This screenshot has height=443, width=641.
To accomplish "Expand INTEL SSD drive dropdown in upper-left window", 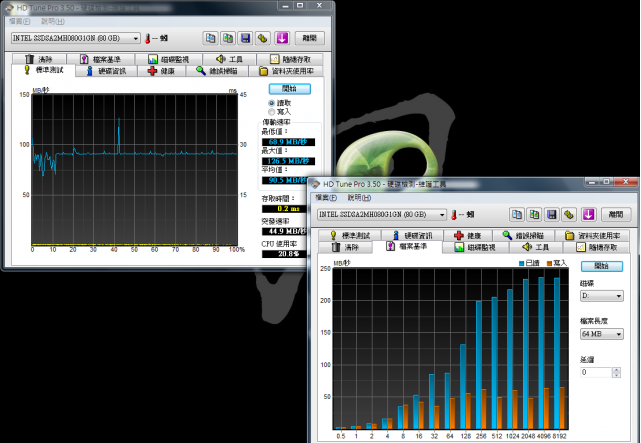I will (x=135, y=38).
